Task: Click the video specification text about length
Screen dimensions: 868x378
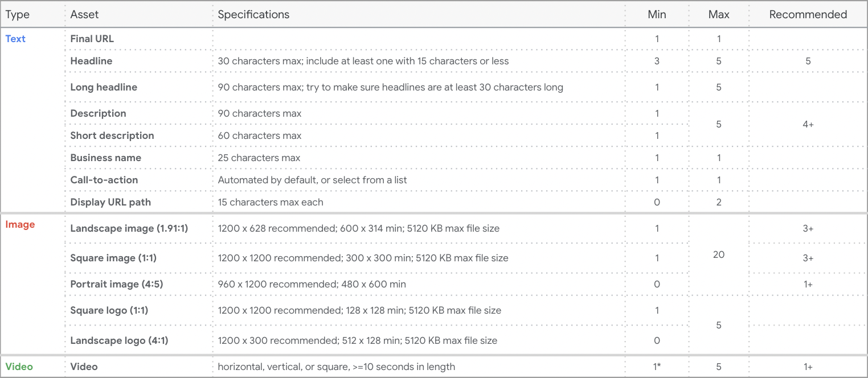Action: point(336,367)
